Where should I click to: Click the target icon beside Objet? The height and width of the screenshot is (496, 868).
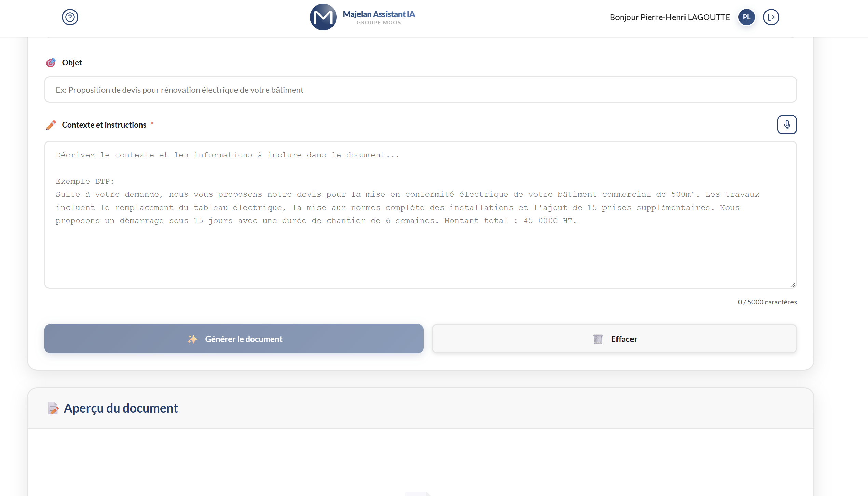51,63
